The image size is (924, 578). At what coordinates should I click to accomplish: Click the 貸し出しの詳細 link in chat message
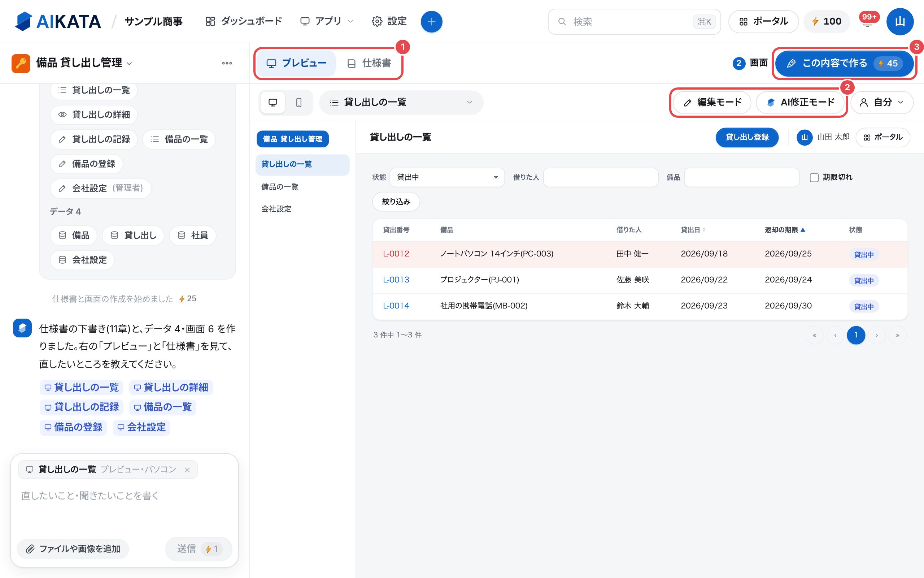coord(171,388)
